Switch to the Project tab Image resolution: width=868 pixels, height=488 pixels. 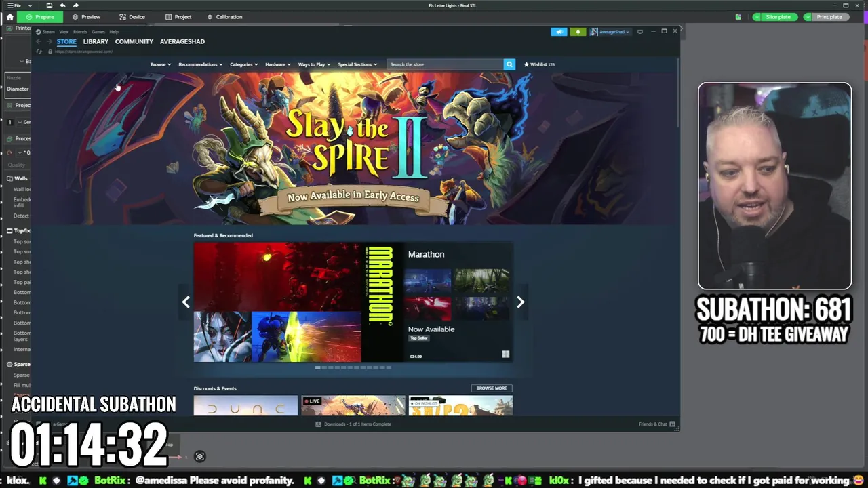tap(178, 17)
